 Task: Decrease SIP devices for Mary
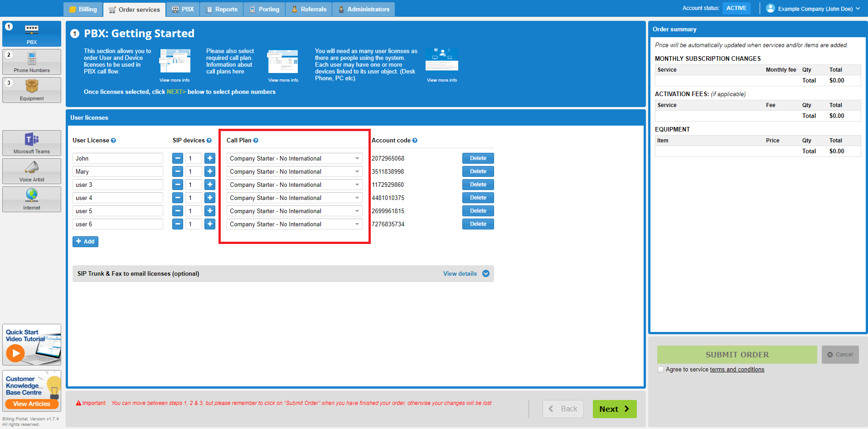[x=178, y=171]
